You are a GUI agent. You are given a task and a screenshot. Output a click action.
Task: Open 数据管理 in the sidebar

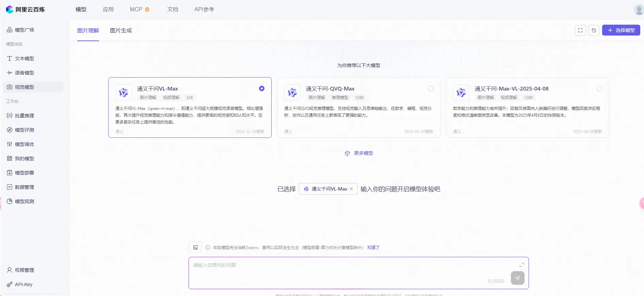[33, 187]
